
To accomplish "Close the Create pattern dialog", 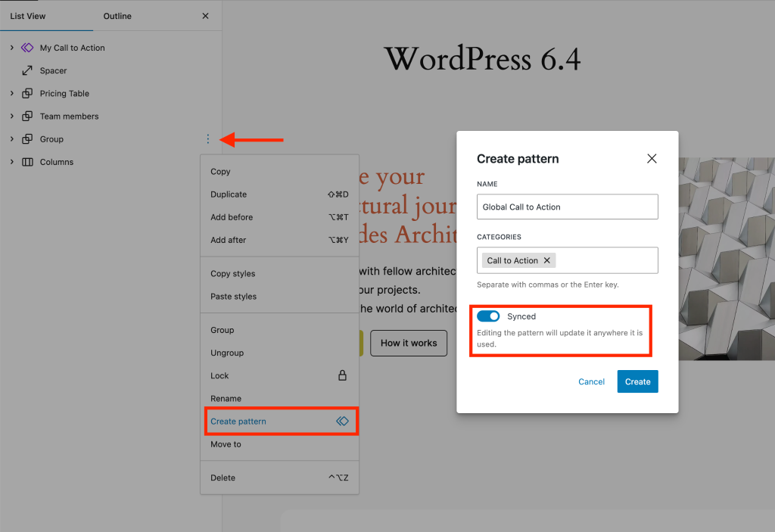I will point(652,158).
